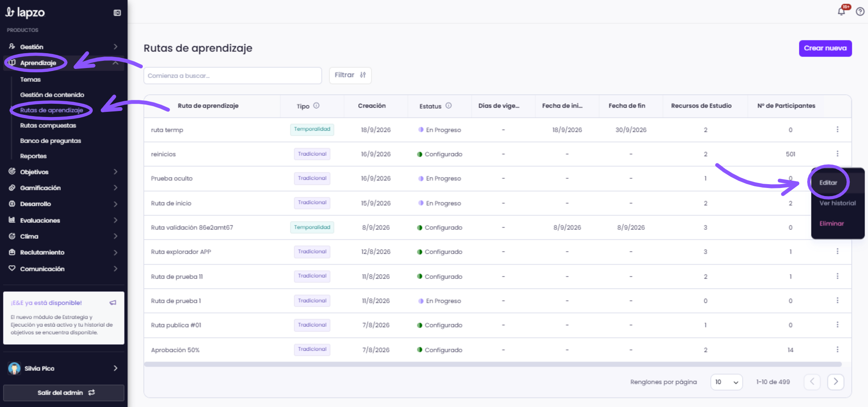
Task: Click the Lapzo logo
Action: click(x=25, y=12)
